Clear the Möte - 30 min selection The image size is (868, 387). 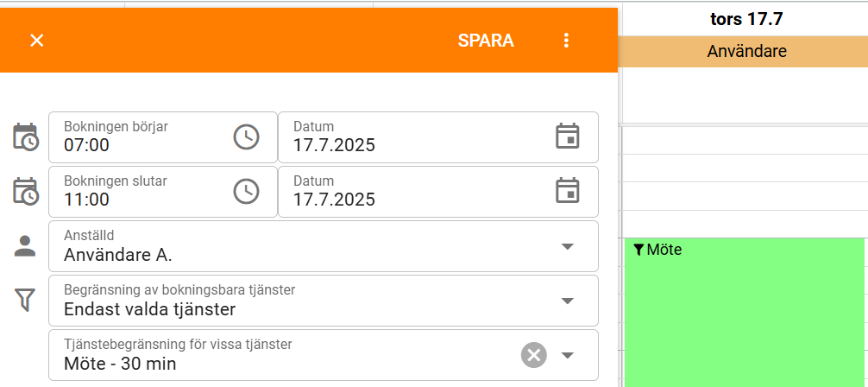pyautogui.click(x=533, y=355)
